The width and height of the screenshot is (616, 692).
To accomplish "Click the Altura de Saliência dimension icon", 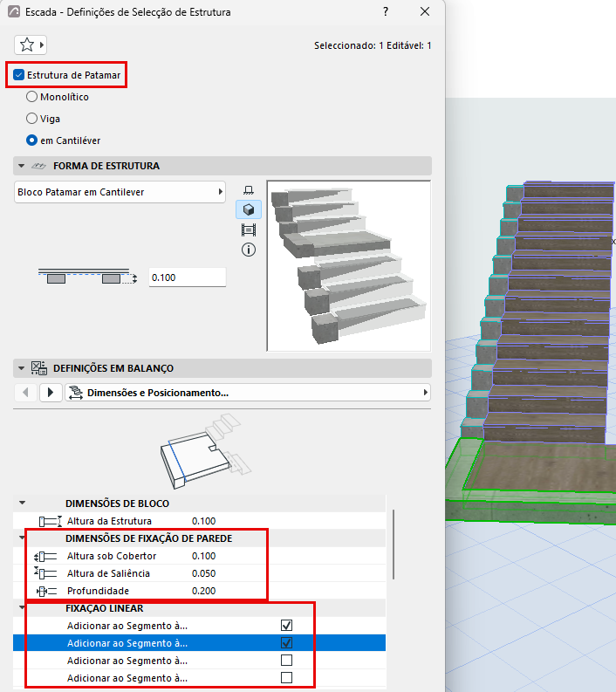I will pos(46,572).
